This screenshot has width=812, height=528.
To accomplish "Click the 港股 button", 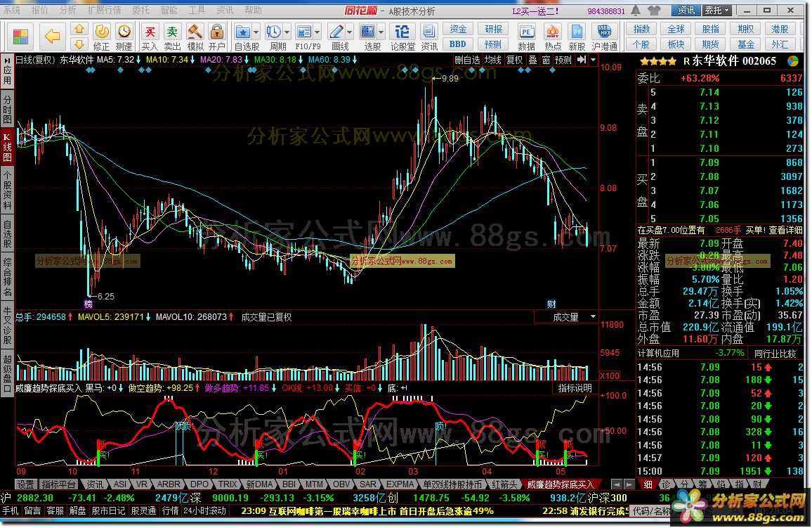I will 780,30.
